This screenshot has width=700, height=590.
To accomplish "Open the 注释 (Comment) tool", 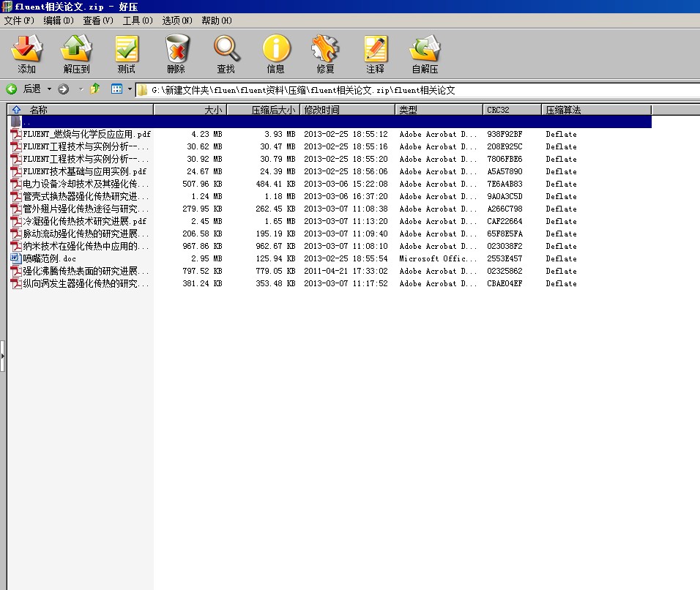I will coord(375,53).
